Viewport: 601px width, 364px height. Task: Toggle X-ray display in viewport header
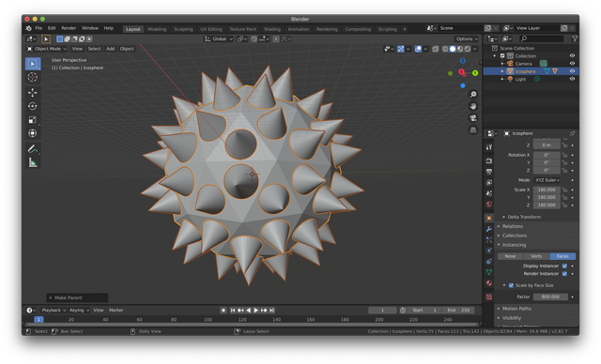(x=436, y=49)
